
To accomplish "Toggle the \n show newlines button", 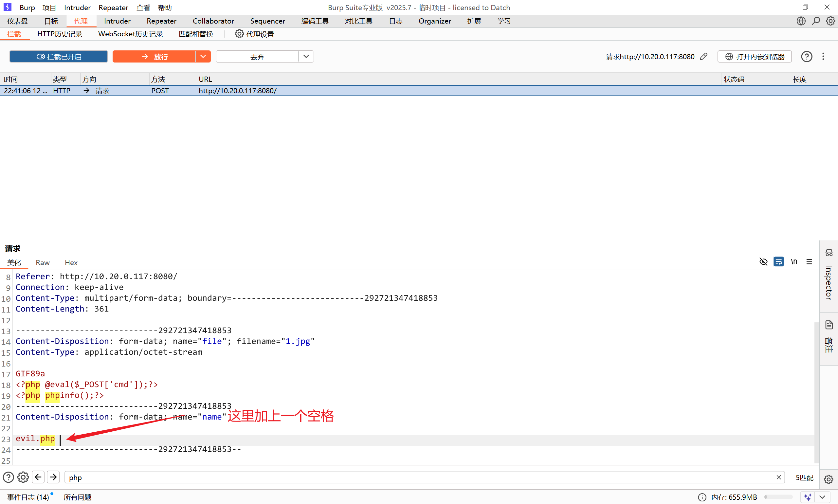I will coord(794,261).
